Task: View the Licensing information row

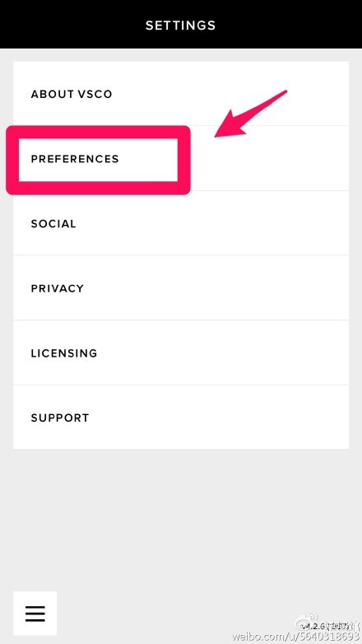Action: [181, 352]
